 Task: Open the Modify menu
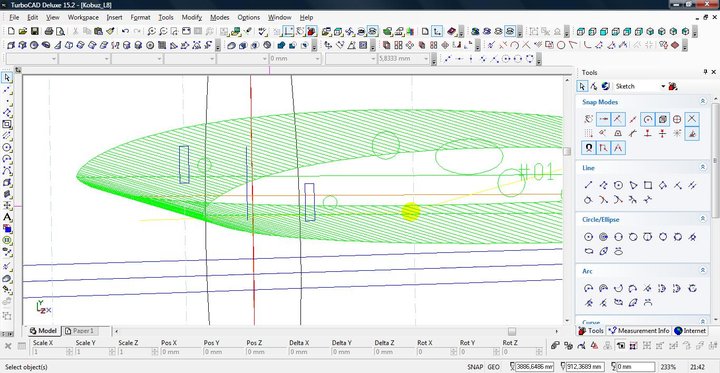pyautogui.click(x=191, y=17)
